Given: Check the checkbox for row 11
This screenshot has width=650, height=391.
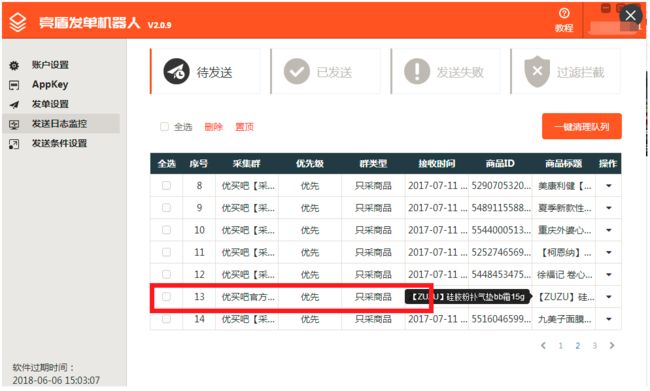Looking at the screenshot, I should coord(166,252).
